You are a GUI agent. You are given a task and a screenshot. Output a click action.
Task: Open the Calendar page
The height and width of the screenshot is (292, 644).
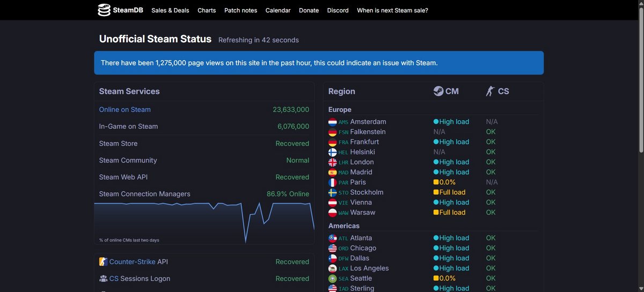(278, 10)
